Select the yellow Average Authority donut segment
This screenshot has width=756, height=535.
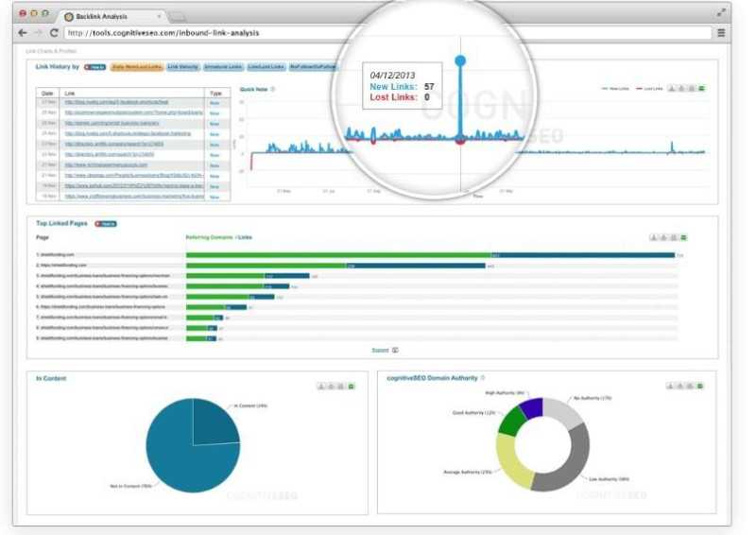(x=512, y=461)
